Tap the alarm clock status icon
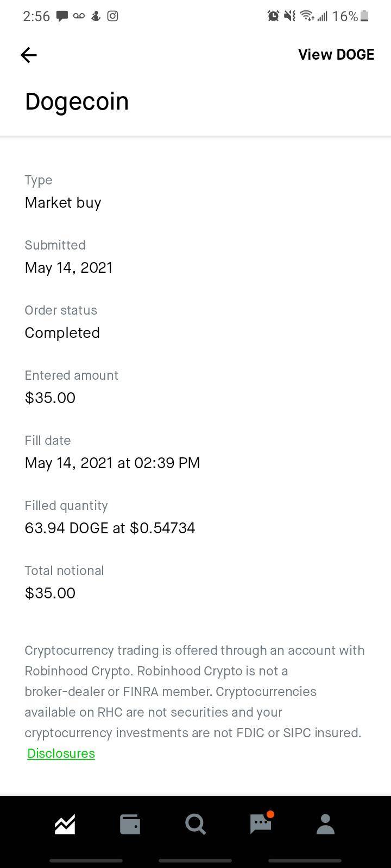 tap(273, 16)
